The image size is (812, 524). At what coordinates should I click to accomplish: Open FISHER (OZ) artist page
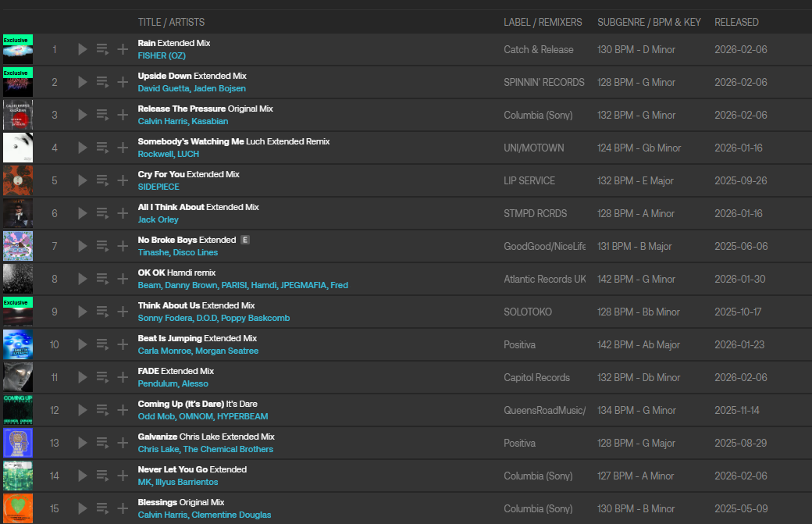[162, 56]
